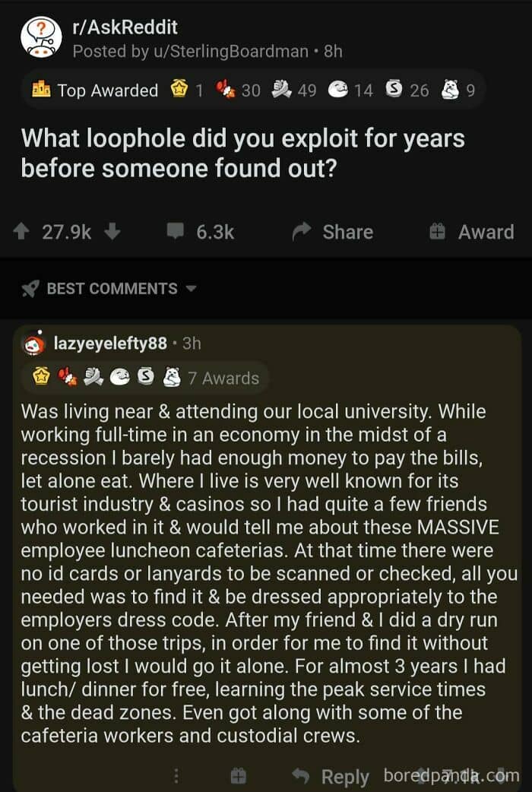Viewport: 532px width, 792px height.
Task: Click the post title about loopholes
Action: pos(242,153)
